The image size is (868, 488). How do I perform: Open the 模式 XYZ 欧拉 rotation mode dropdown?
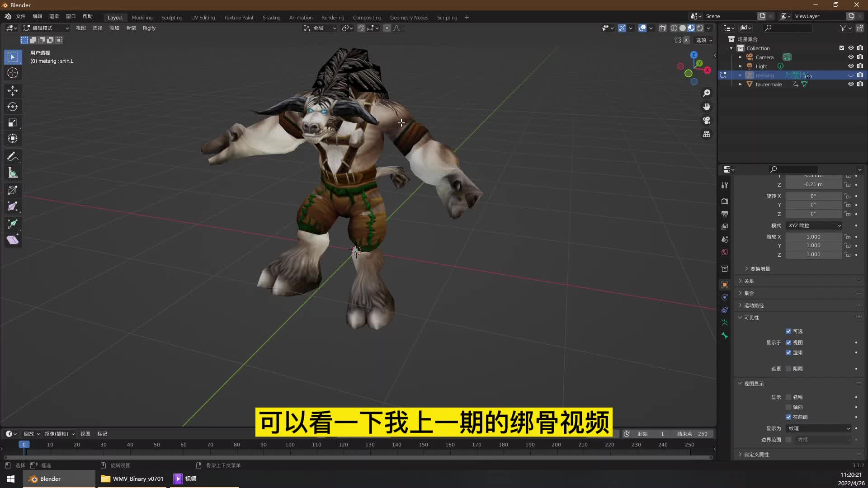(x=814, y=225)
